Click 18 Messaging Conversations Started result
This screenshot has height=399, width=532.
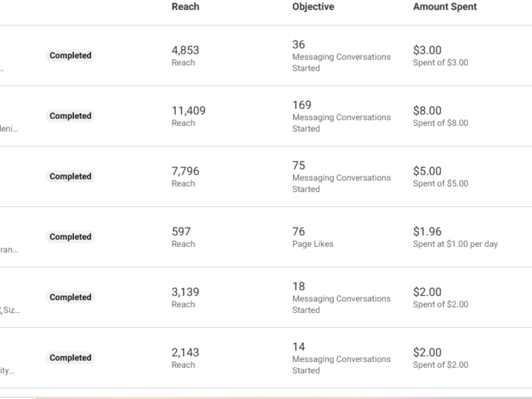(342, 298)
